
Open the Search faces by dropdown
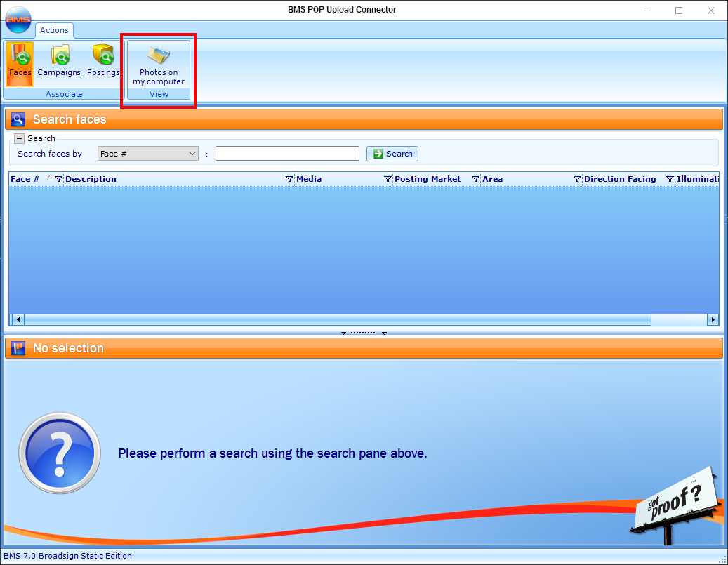pyautogui.click(x=147, y=154)
